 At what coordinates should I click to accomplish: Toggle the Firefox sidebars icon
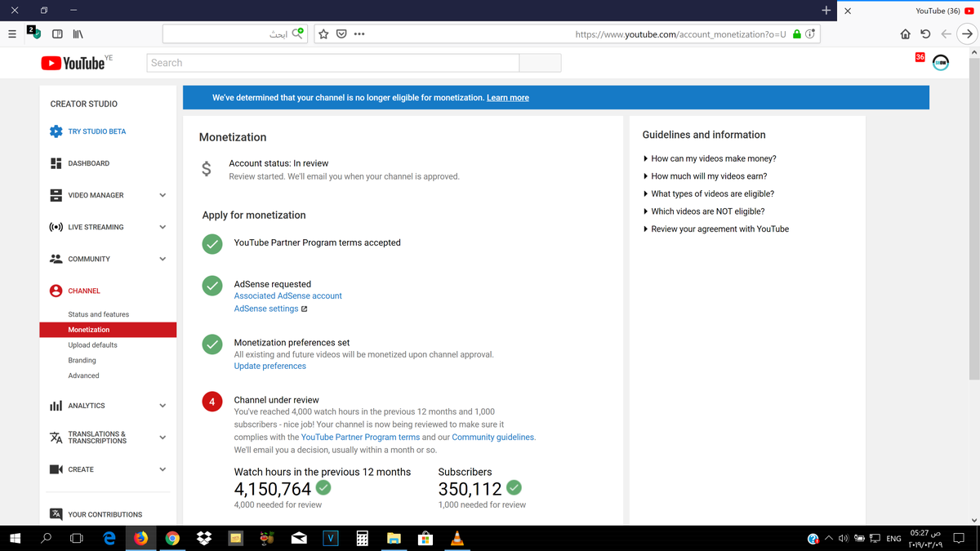click(57, 34)
